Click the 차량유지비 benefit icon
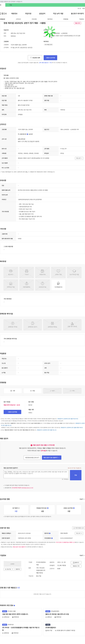 [x=42, y=272]
